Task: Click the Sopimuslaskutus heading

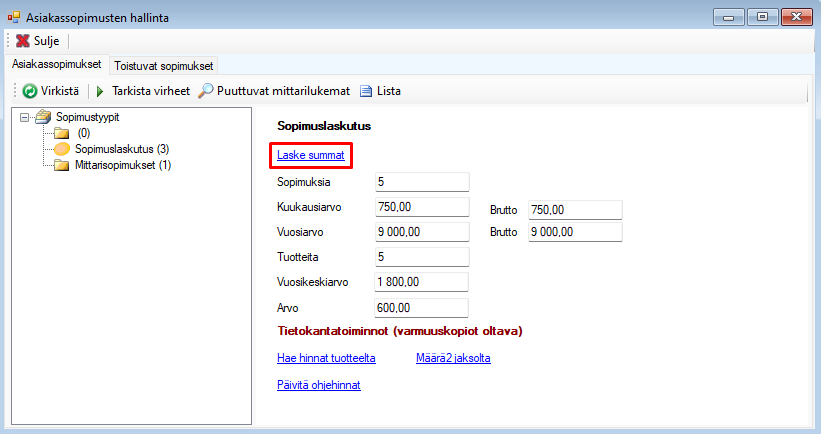Action: click(324, 126)
